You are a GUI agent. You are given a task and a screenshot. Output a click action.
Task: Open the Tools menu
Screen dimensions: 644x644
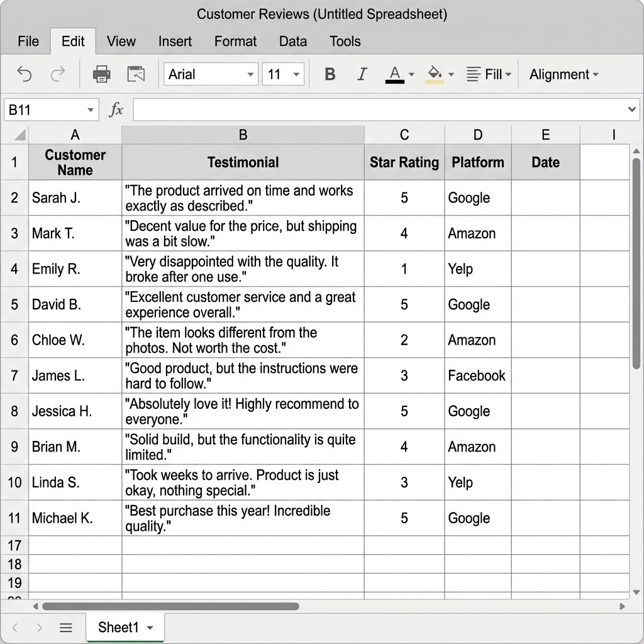click(x=345, y=42)
